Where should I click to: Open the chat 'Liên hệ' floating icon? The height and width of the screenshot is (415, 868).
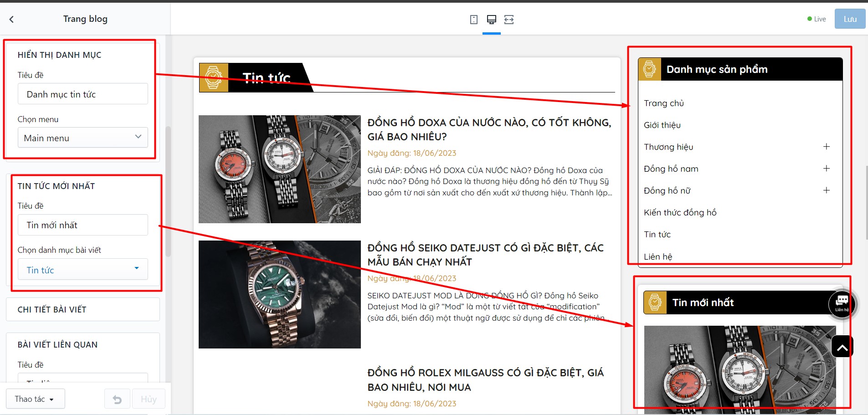(842, 303)
